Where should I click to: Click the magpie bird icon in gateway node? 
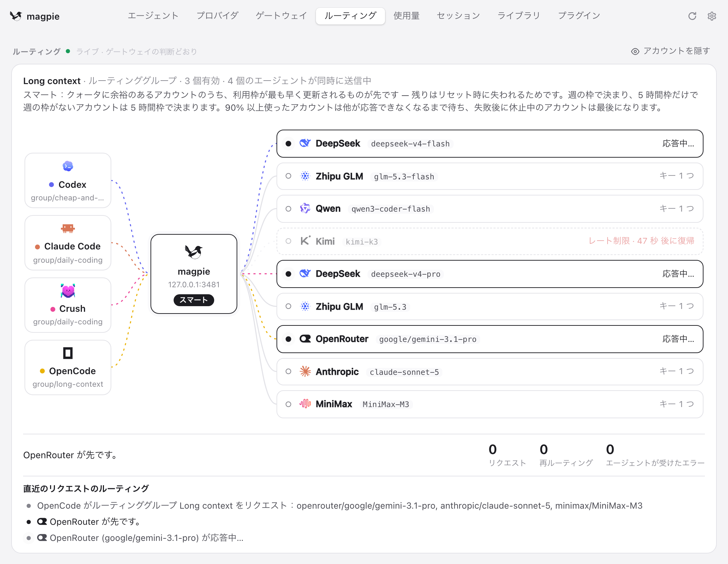(194, 252)
